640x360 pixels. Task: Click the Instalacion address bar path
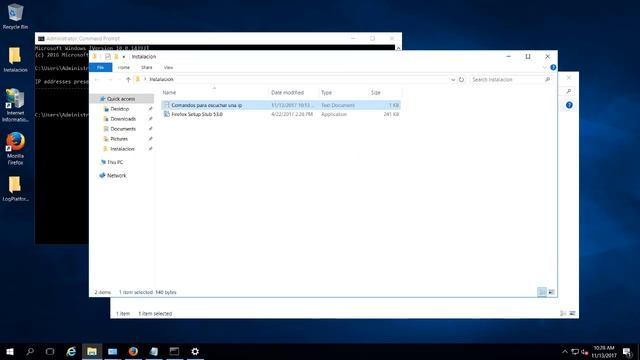161,79
